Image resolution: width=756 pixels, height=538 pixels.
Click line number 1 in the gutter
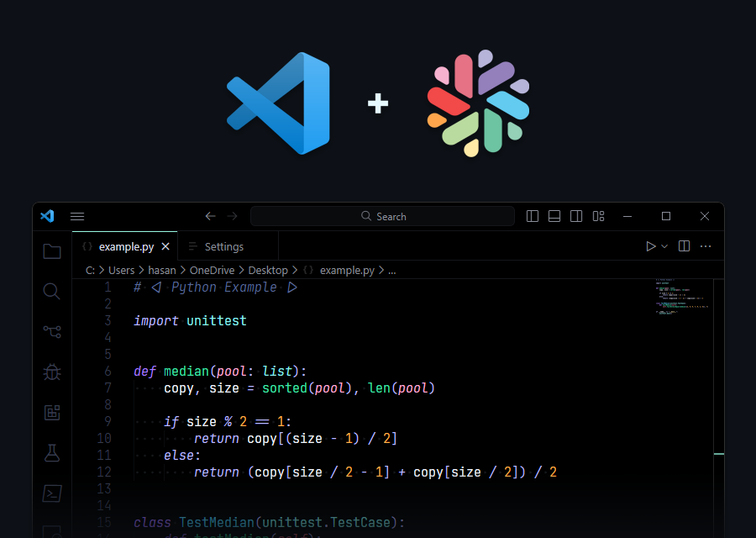tap(108, 287)
